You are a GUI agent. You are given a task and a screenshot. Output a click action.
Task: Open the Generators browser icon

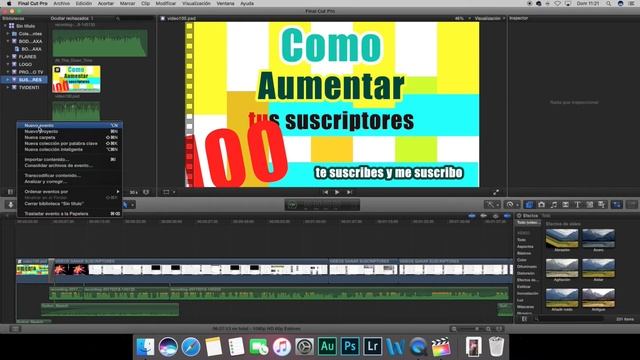tap(589, 204)
